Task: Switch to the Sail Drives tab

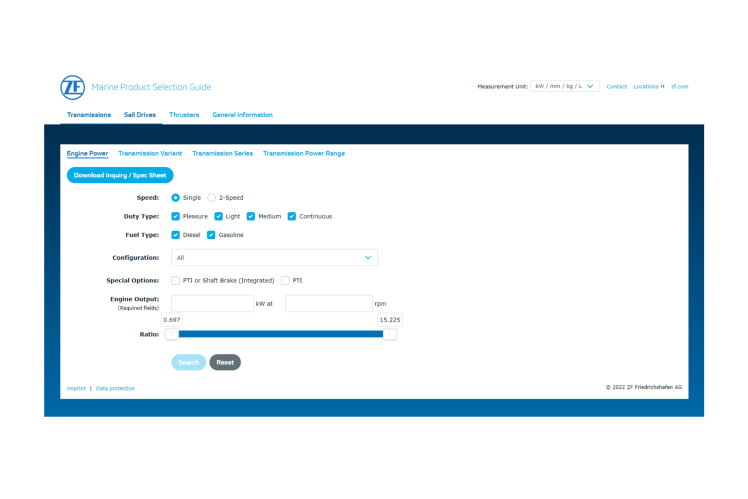Action: point(139,115)
